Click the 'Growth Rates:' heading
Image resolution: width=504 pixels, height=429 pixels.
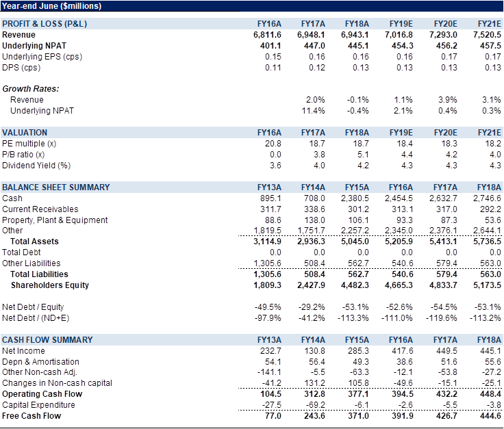pyautogui.click(x=31, y=89)
